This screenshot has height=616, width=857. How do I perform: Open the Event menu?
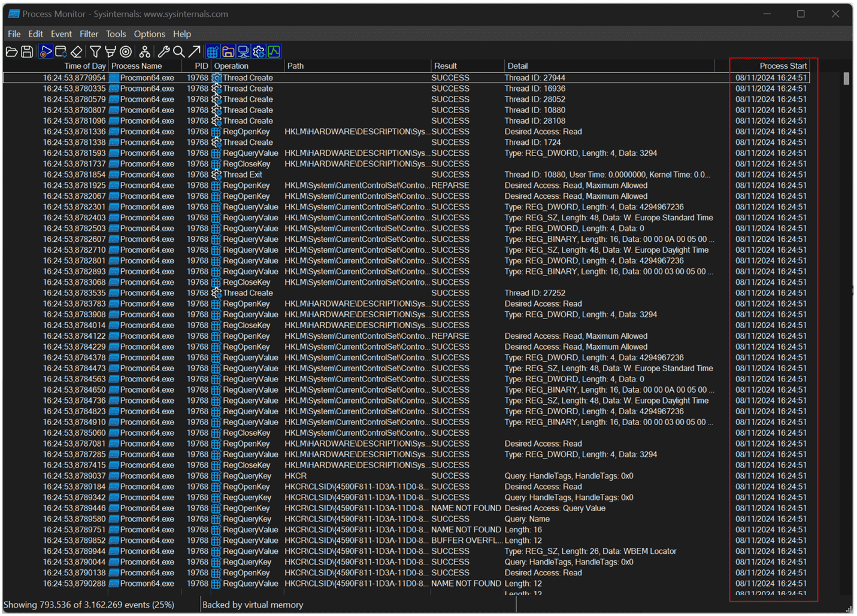61,34
